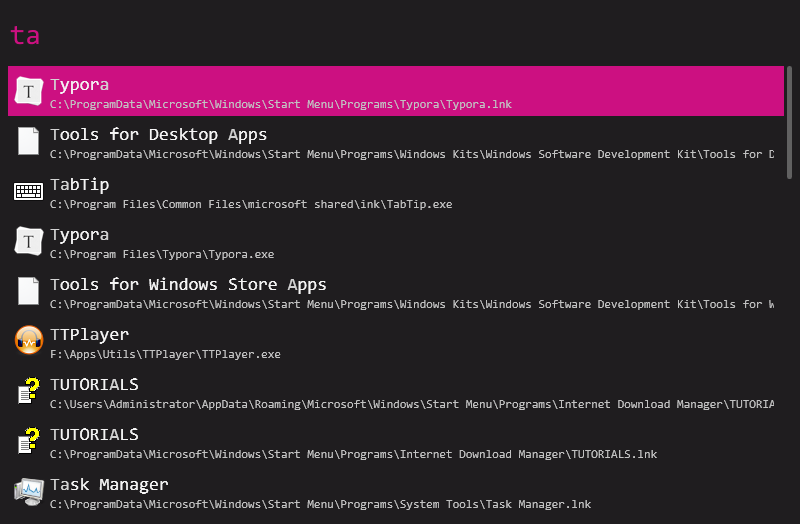Screen dimensions: 800x524
Task: Select the highlighted 'Typora' result title
Action: point(80,85)
